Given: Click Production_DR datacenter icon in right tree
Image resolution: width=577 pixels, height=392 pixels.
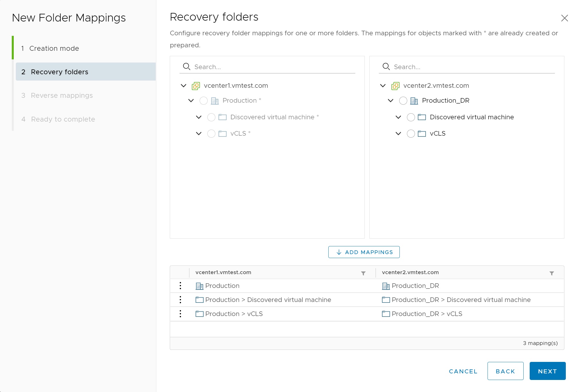Looking at the screenshot, I should [x=414, y=101].
